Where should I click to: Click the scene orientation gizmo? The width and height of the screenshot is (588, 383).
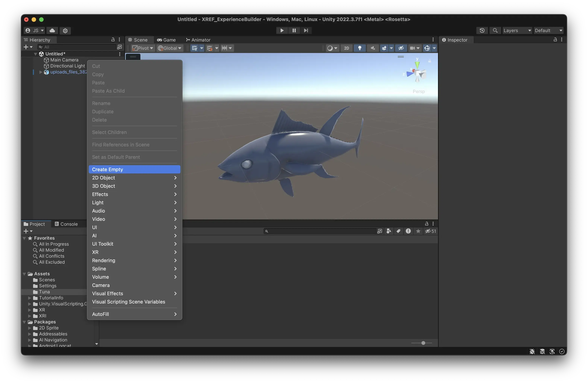[x=417, y=73]
